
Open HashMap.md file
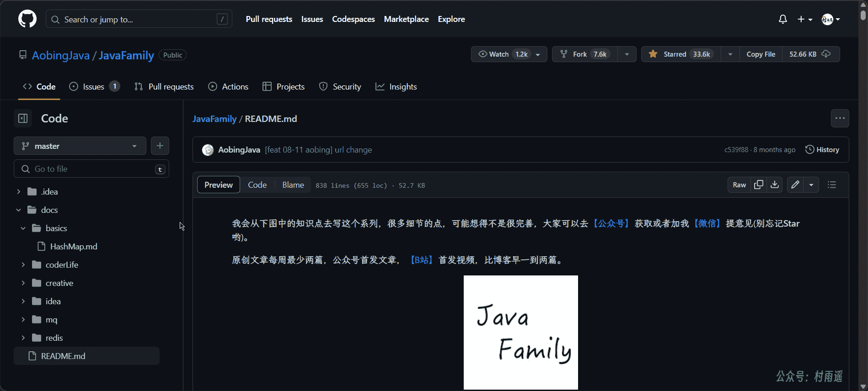(x=74, y=246)
